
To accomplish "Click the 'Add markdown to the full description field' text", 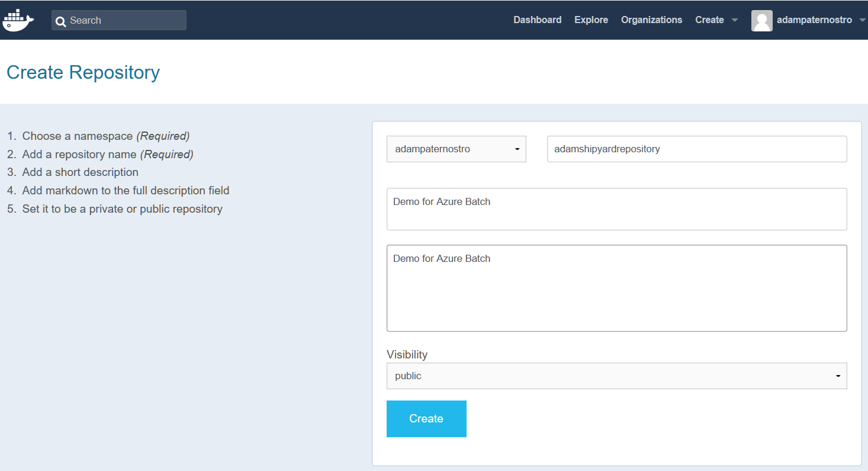I will click(126, 190).
